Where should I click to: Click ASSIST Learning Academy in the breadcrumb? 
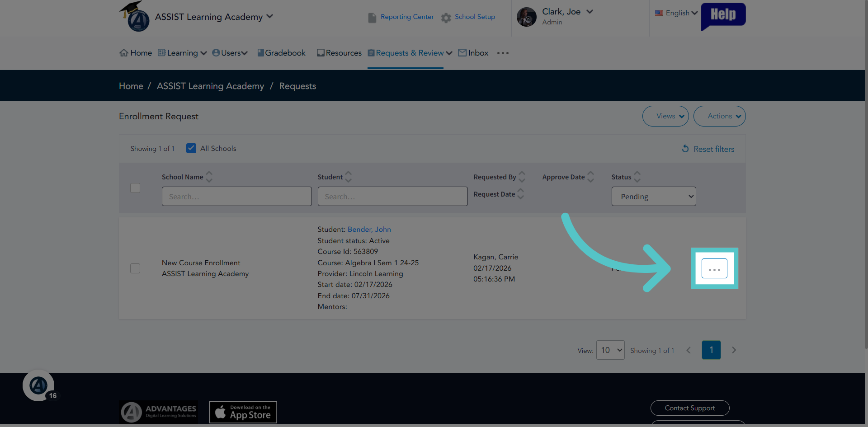[x=210, y=86]
